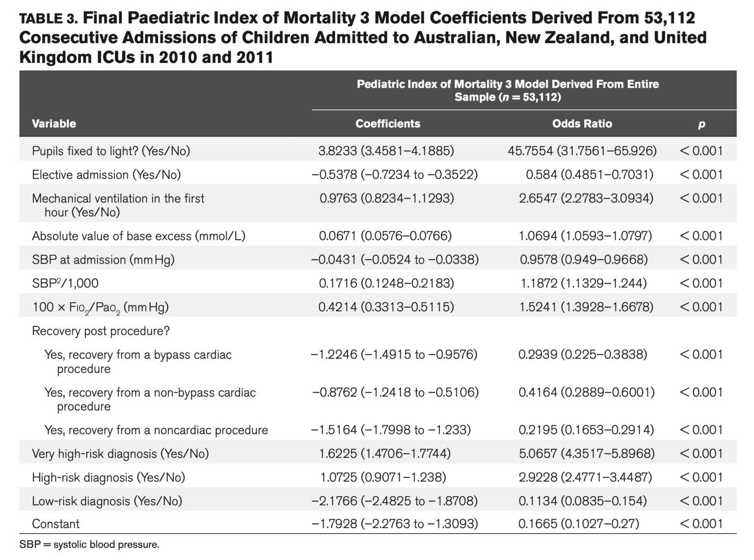Image resolution: width=754 pixels, height=560 pixels.
Task: Click 'Absolute value of base excess' row label
Action: coord(138,236)
